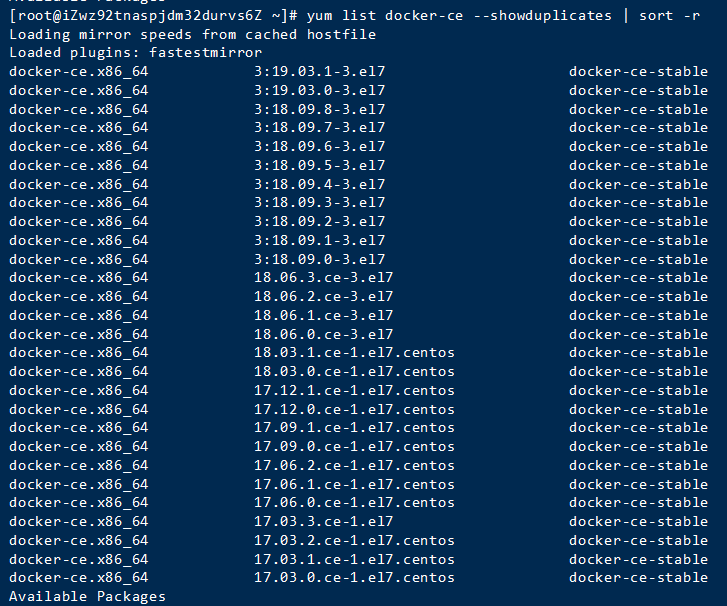Image resolution: width=727 pixels, height=606 pixels.
Task: Click version 3:18.09.5-3.el7 in list
Action: click(x=319, y=166)
